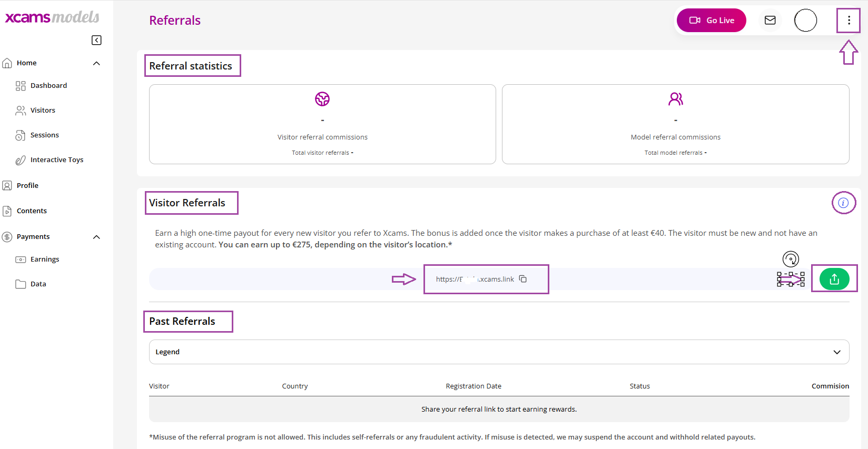
Task: Collapse the sidebar with the arrow icon
Action: pyautogui.click(x=96, y=40)
